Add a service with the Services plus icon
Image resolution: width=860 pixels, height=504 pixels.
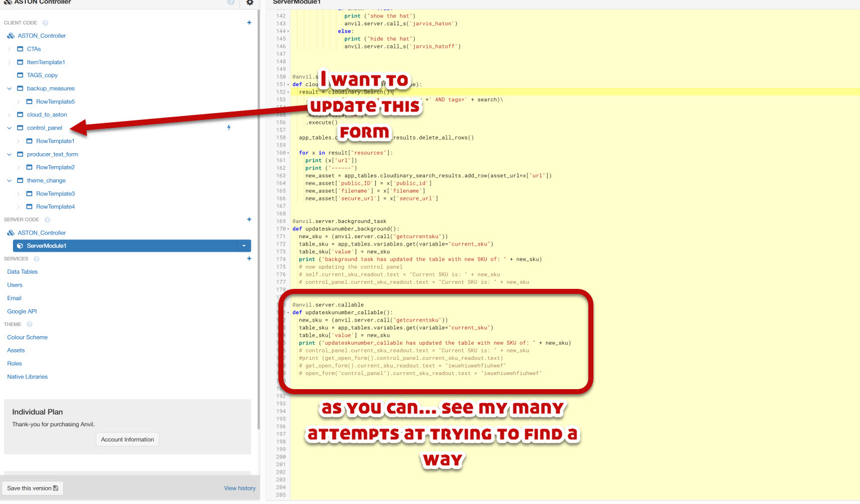click(249, 258)
